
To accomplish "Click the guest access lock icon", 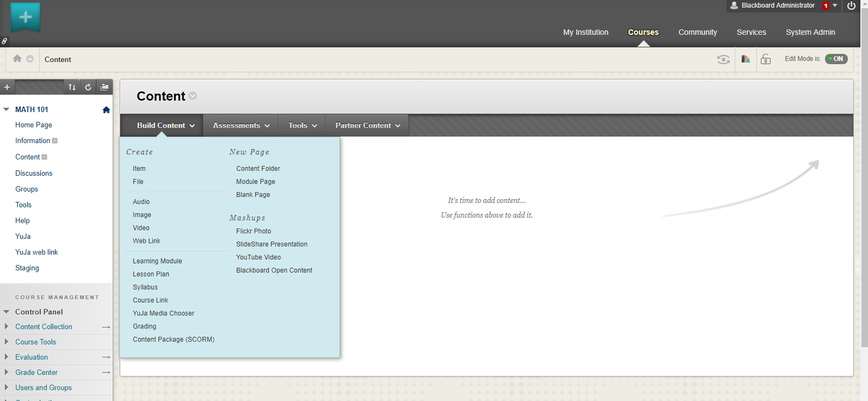I will coord(766,59).
